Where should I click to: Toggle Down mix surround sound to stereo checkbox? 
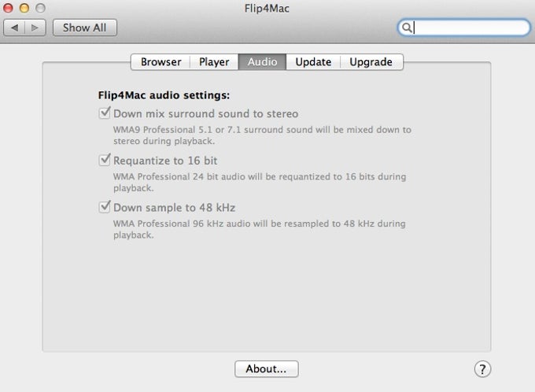(105, 113)
